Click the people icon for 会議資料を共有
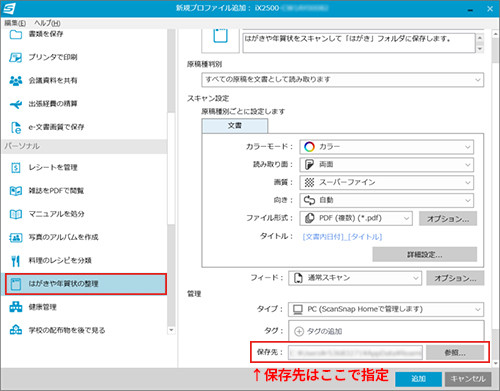Viewport: 500px width, 391px height. [16, 81]
